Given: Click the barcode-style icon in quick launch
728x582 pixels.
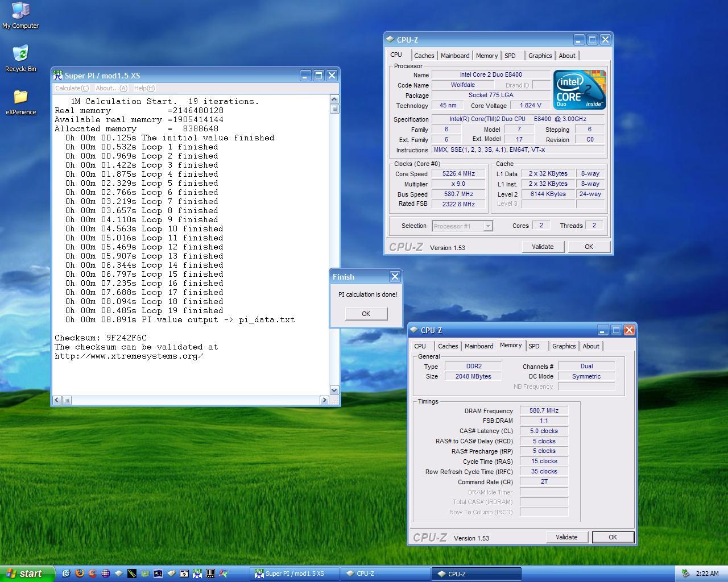Looking at the screenshot, I should click(210, 573).
